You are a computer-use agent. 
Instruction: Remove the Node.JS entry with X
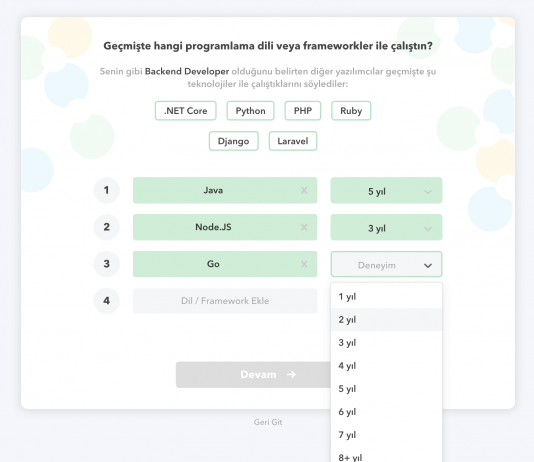pyautogui.click(x=304, y=227)
